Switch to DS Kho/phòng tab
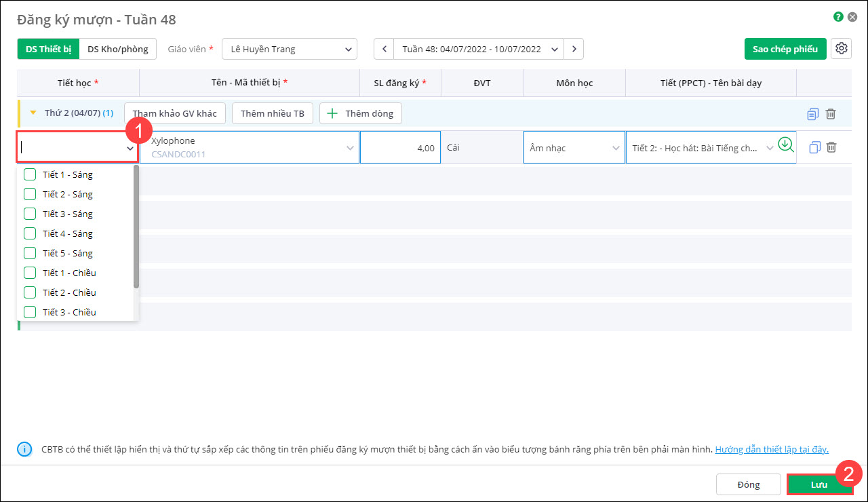 (118, 49)
